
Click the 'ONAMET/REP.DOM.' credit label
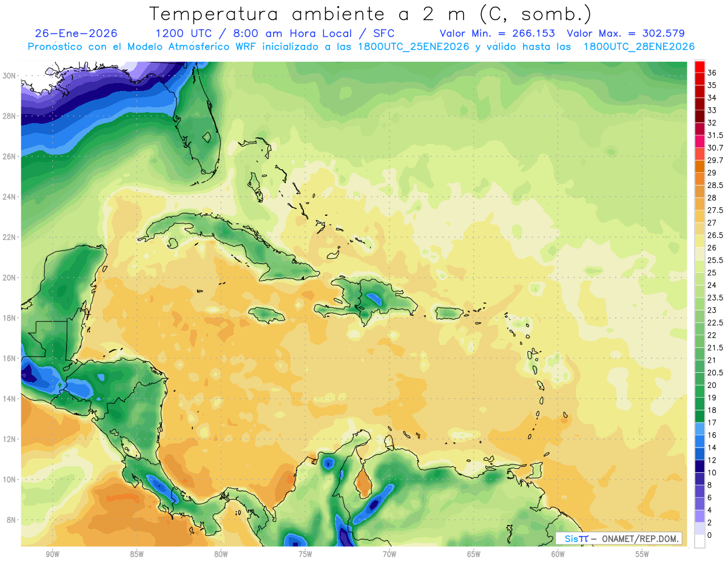(x=641, y=539)
